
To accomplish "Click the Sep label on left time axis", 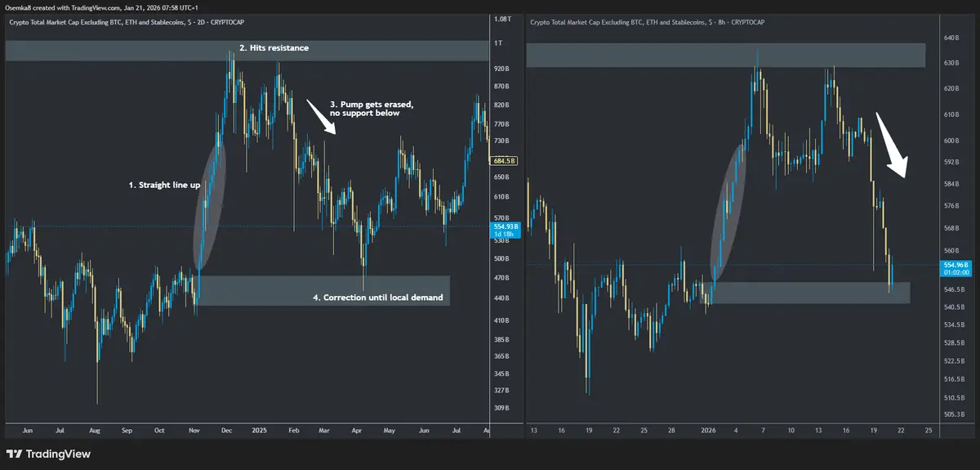I will 127,430.
